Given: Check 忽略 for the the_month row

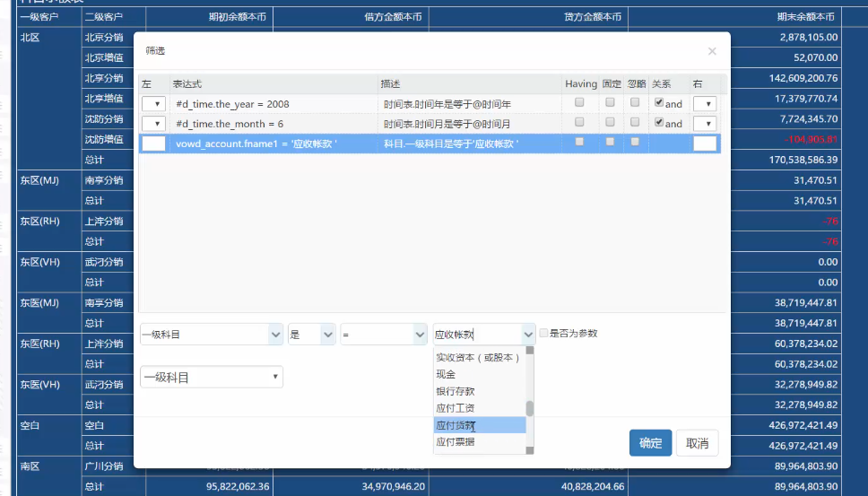Looking at the screenshot, I should 634,123.
